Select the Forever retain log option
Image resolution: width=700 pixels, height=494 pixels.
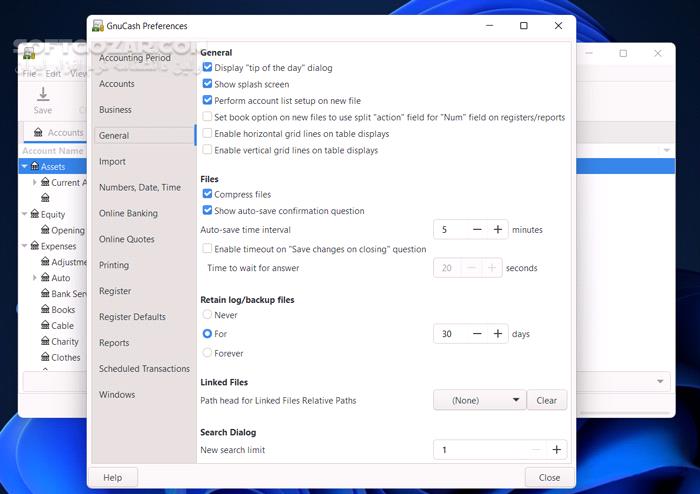pyautogui.click(x=207, y=353)
